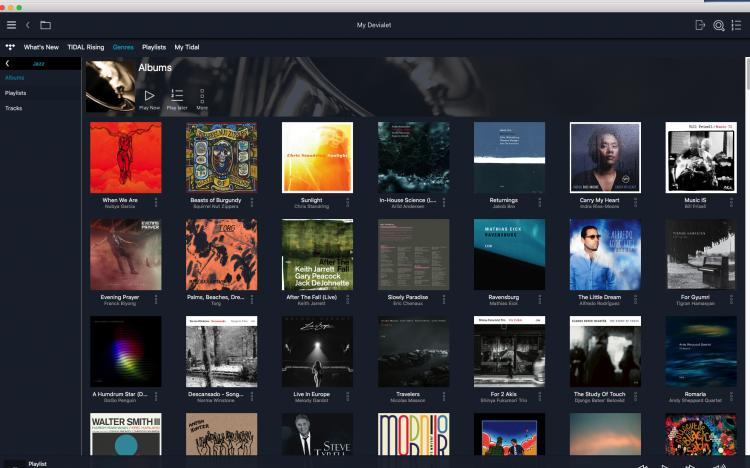This screenshot has height=468, width=750.
Task: Open options dots for Romaria album
Action: (x=731, y=397)
